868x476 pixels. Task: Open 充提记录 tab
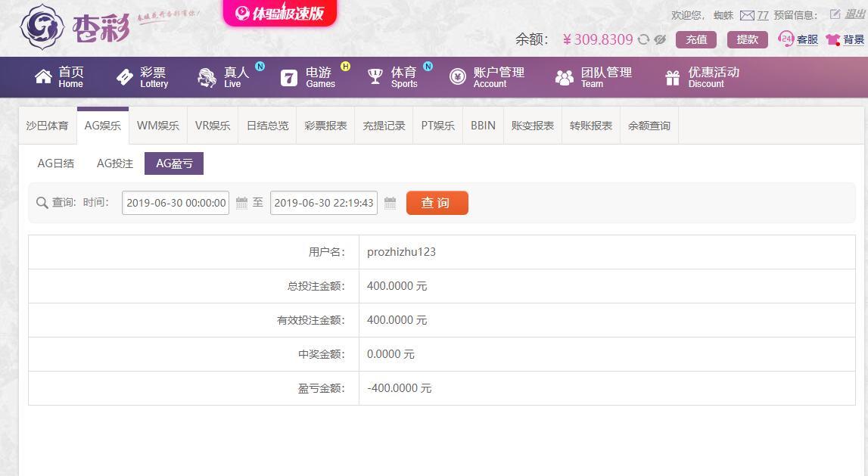pyautogui.click(x=384, y=126)
